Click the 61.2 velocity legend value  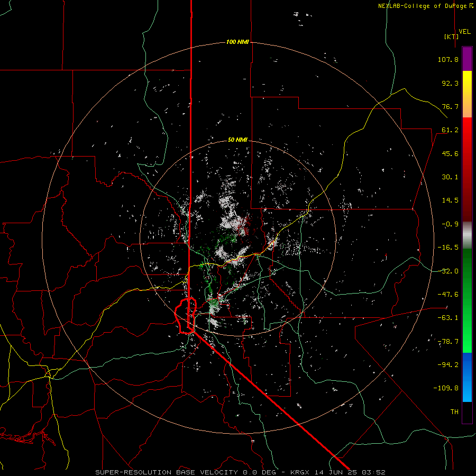450,130
